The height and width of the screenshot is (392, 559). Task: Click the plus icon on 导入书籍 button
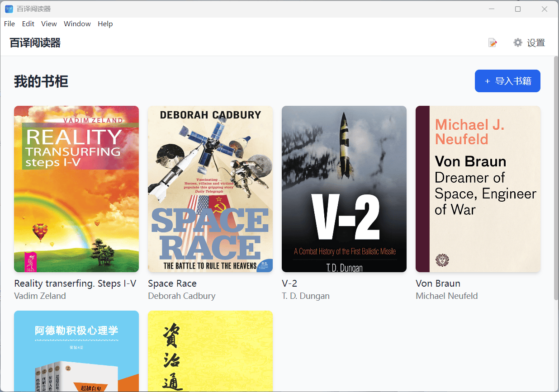(x=487, y=81)
